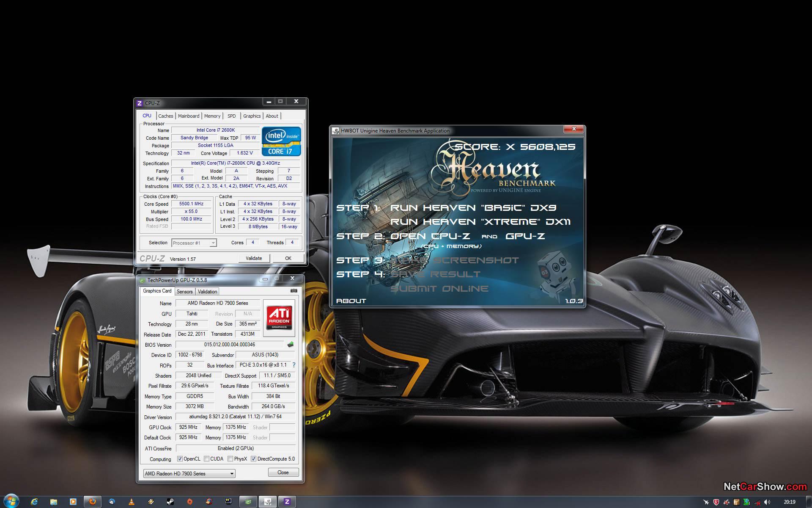Screen dimensions: 812x508
Task: Open the Mainboard tab in CPU-Z
Action: click(189, 116)
